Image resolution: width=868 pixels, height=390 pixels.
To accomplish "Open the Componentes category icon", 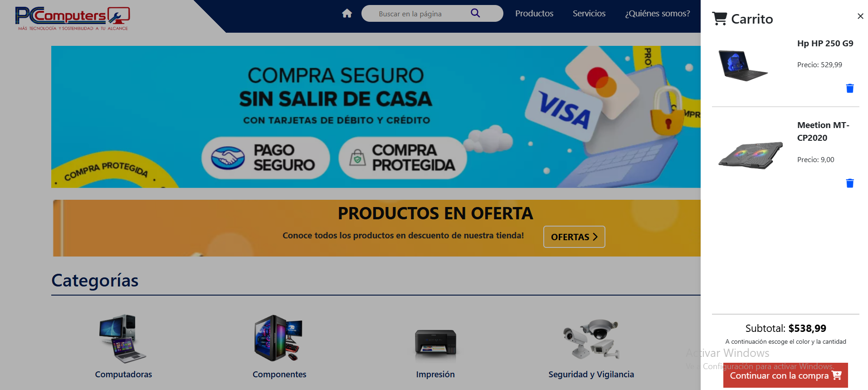I will coord(279,338).
